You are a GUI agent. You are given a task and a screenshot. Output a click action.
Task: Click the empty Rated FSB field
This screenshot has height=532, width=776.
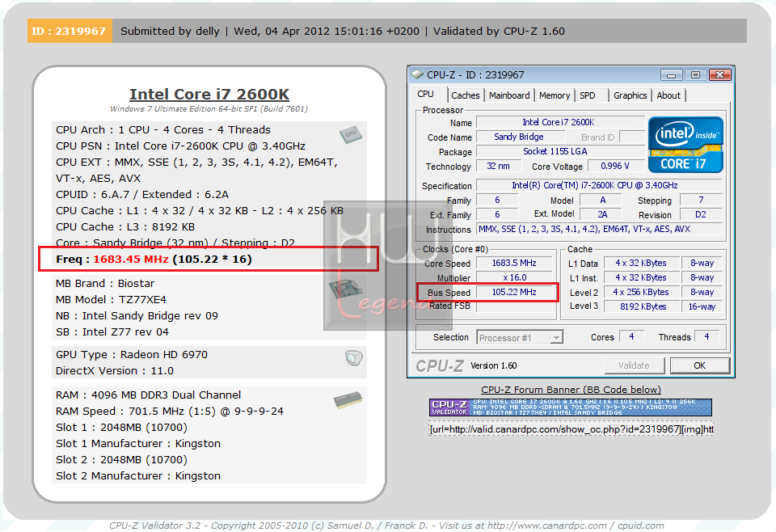[514, 306]
